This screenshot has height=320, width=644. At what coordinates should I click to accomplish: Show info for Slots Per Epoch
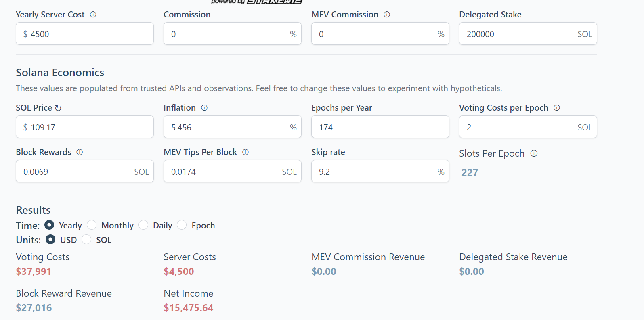tap(534, 153)
